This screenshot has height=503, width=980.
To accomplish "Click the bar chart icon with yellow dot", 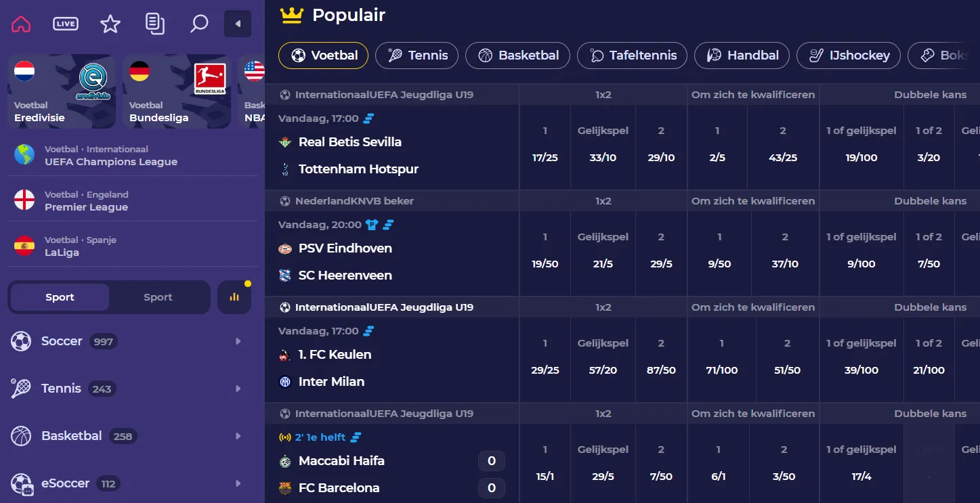I will pos(234,297).
